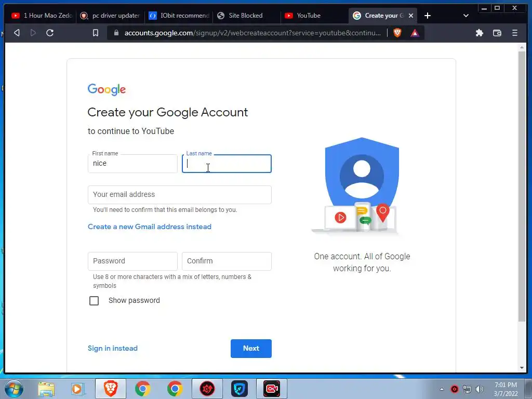Open the Windows Start orb
Viewport: 532px width, 399px height.
pyautogui.click(x=14, y=389)
